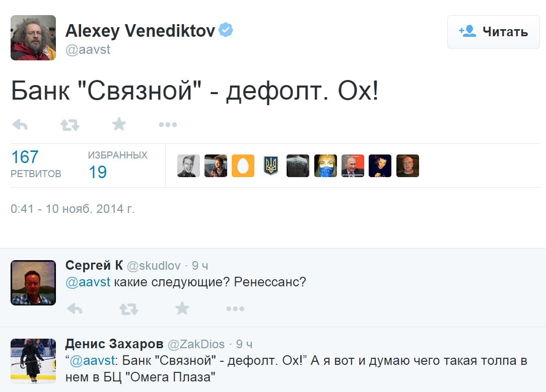Open more options on main tweet

167,125
